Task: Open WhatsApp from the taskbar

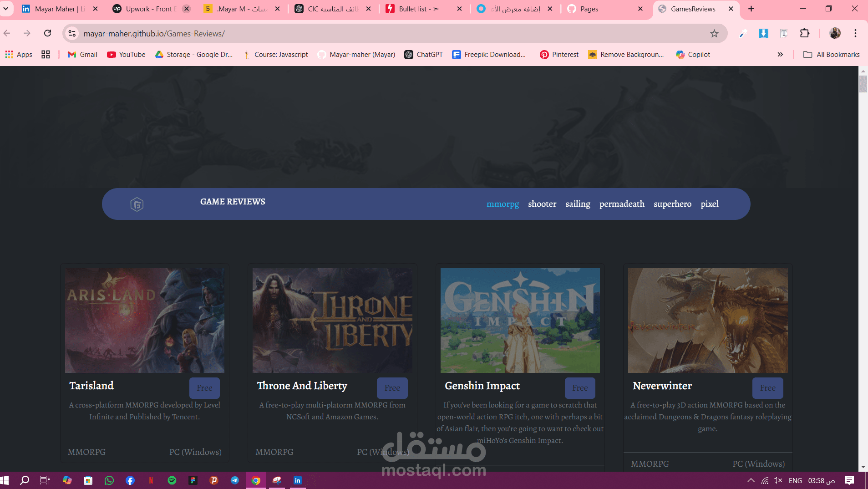Action: (x=109, y=480)
